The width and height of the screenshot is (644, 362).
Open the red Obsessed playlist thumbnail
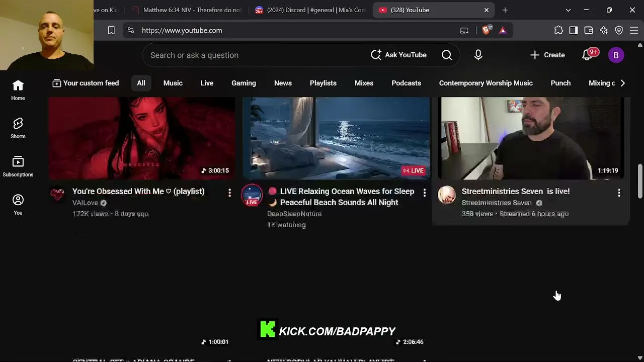pyautogui.click(x=142, y=138)
